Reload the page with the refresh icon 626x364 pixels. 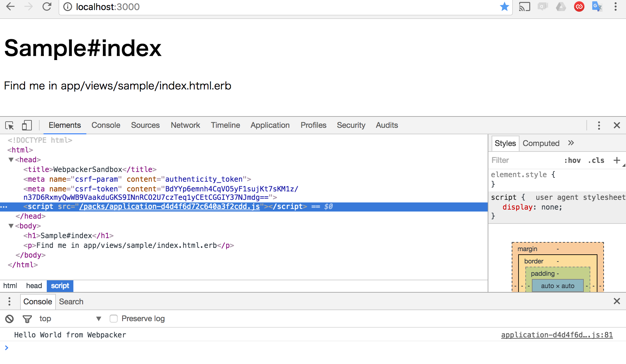(47, 6)
